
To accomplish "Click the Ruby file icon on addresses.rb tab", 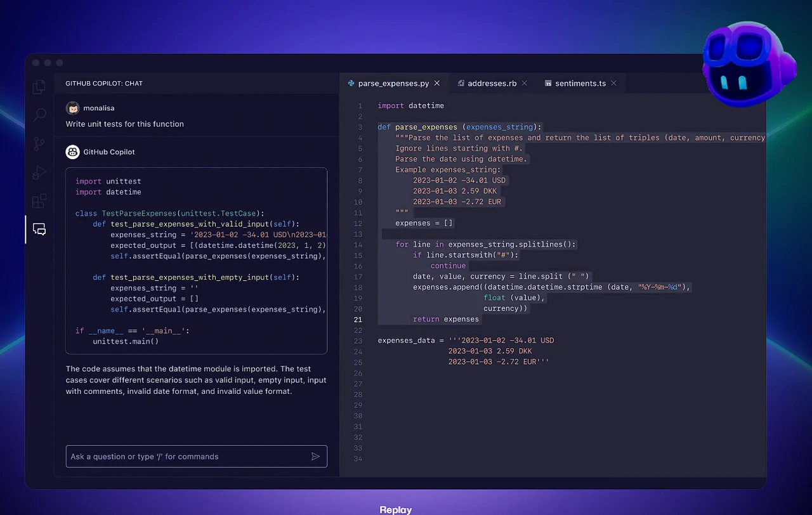I will point(461,83).
